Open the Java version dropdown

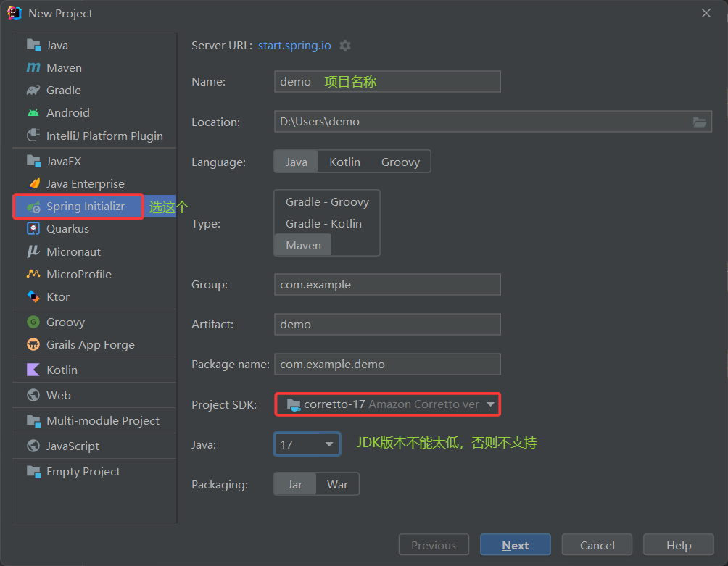pyautogui.click(x=307, y=444)
